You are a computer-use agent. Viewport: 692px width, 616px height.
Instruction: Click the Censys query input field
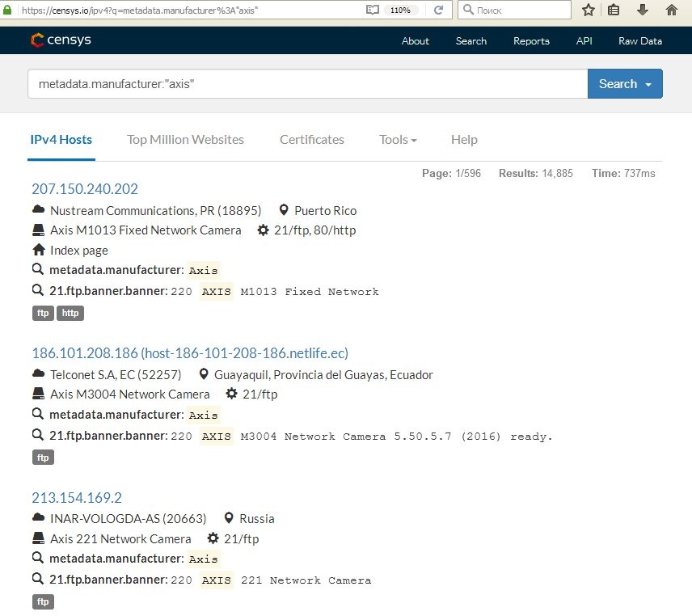(x=308, y=84)
